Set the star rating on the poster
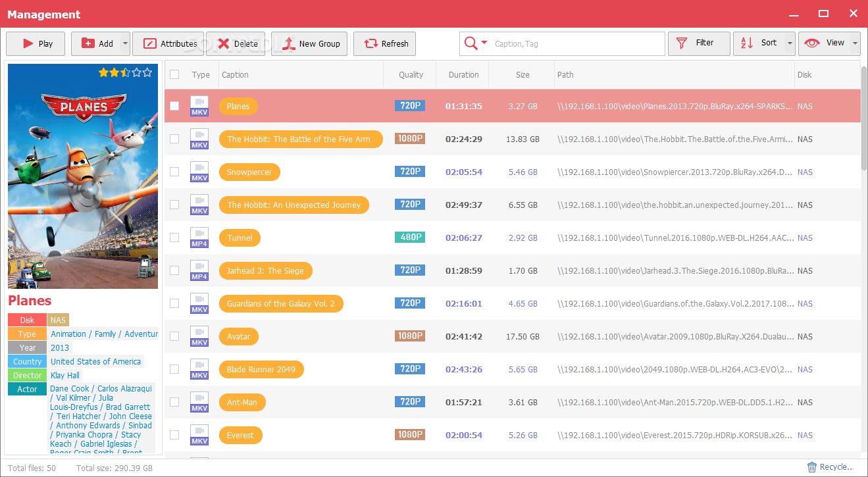 (x=124, y=72)
